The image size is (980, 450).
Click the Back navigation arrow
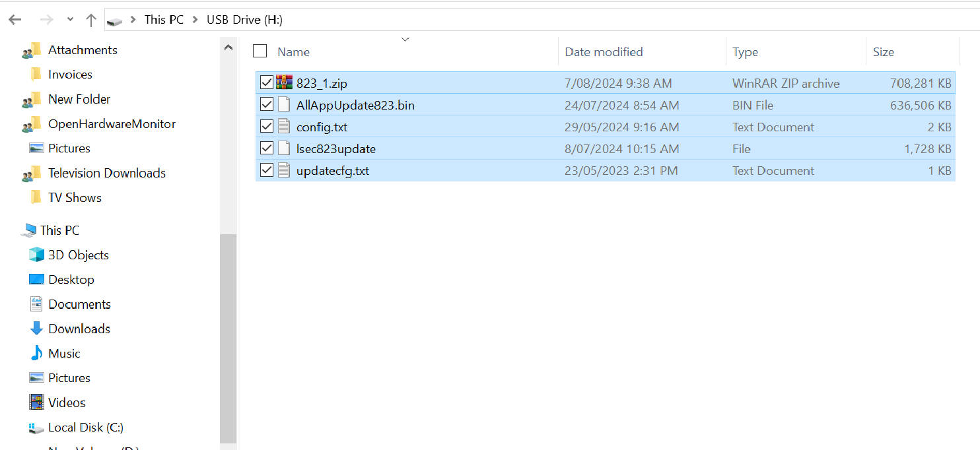coord(15,20)
